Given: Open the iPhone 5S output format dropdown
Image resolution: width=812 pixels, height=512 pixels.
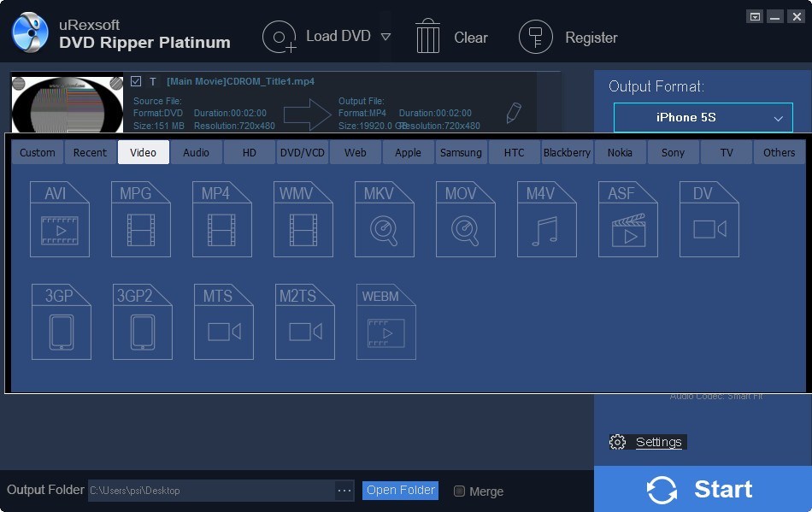Looking at the screenshot, I should click(x=703, y=117).
